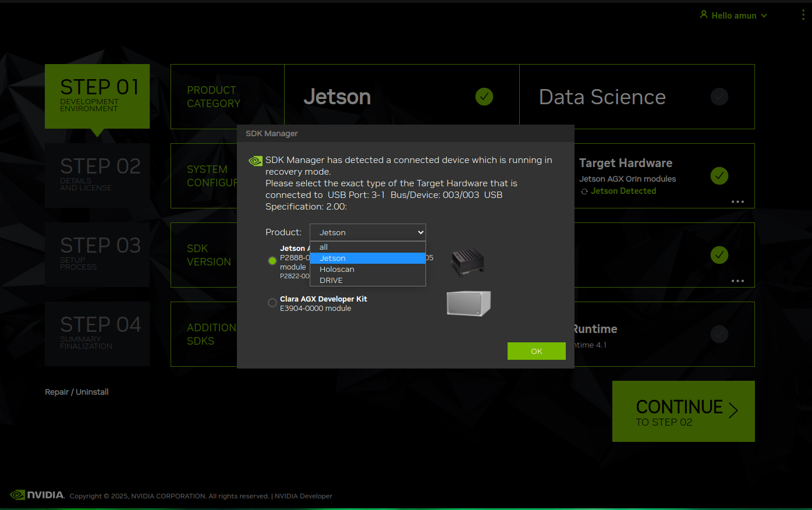The image size is (812, 510).
Task: Click the E3904-0000 module text
Action: [x=315, y=309]
